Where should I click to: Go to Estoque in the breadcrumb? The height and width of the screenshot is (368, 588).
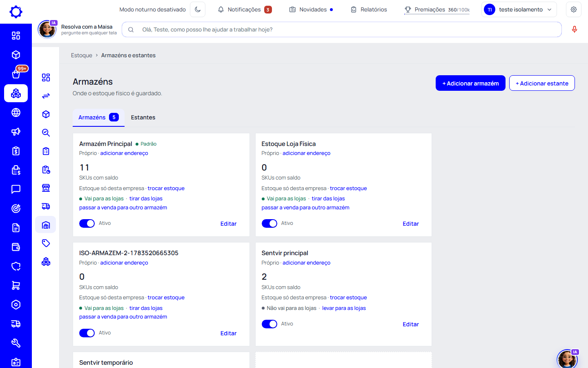[82, 55]
